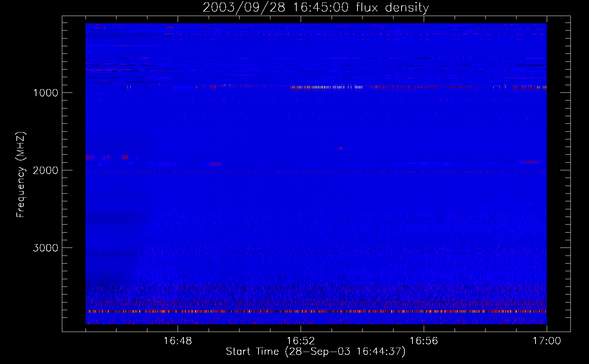Click the 'Start Time (28-Sep-03 16:44:37)' axis title
The height and width of the screenshot is (364, 589).
pyautogui.click(x=316, y=352)
